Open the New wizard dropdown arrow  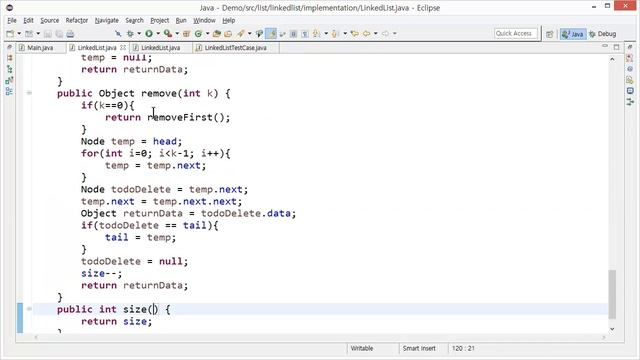(x=19, y=33)
